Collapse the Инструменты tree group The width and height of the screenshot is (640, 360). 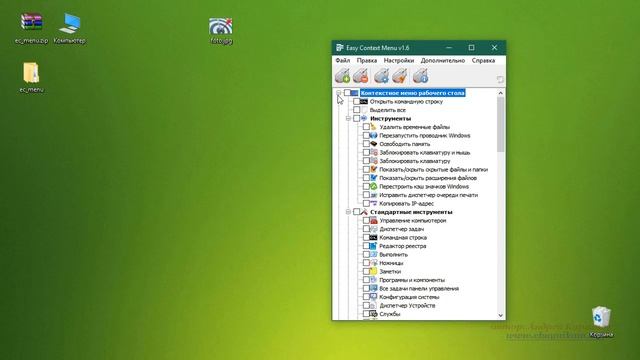(348, 118)
